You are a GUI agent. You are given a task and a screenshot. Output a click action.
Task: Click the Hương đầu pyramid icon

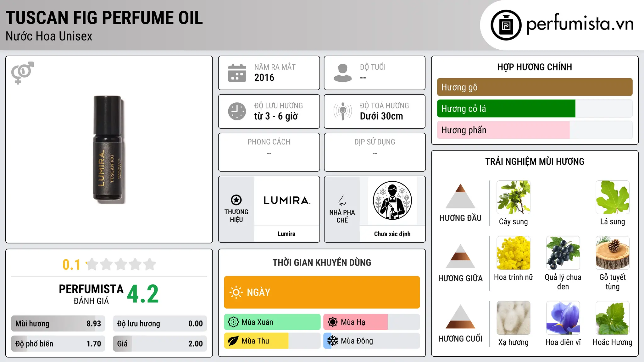(x=460, y=196)
